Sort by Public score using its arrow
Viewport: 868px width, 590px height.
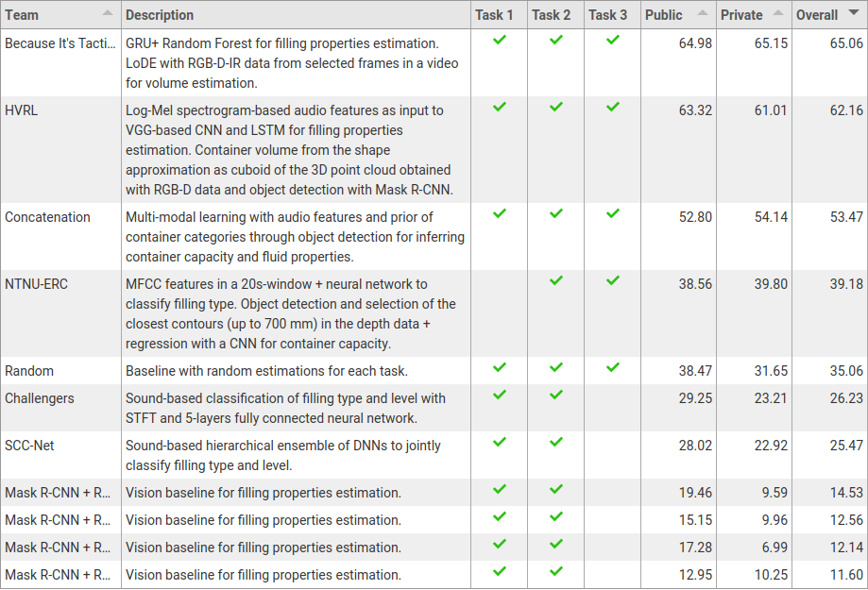click(703, 13)
